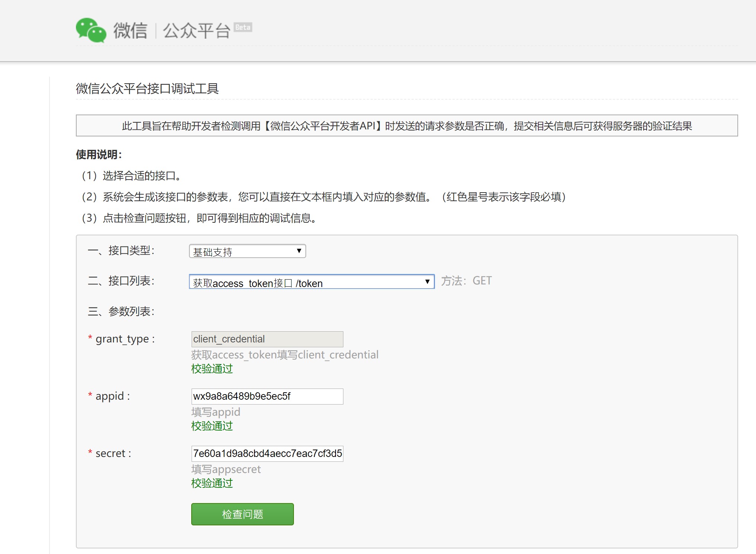Click the green 检查问题 button

click(x=243, y=514)
